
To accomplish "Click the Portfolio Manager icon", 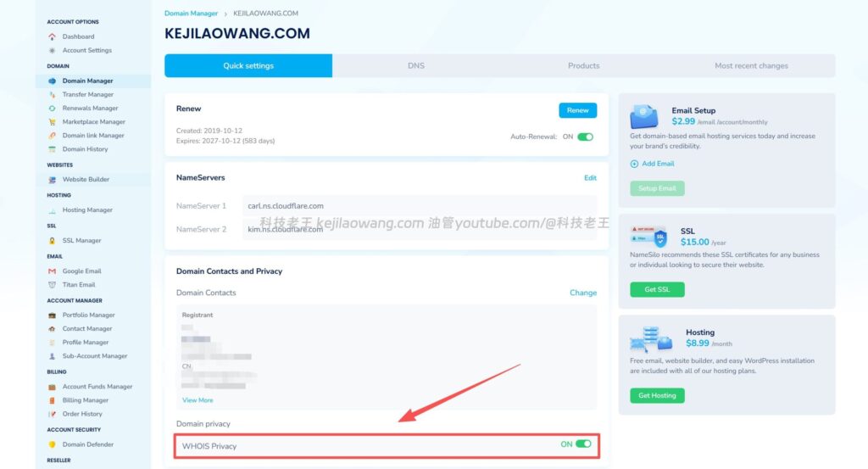I will (52, 315).
